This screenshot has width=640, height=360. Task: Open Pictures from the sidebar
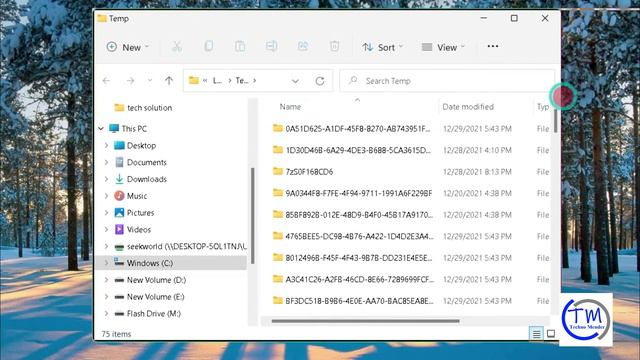point(134,213)
